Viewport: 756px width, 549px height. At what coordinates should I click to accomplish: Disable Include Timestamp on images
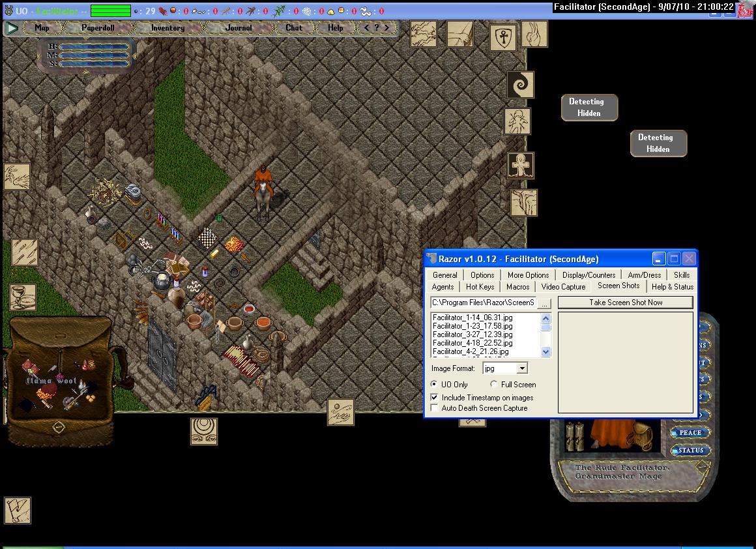click(435, 398)
